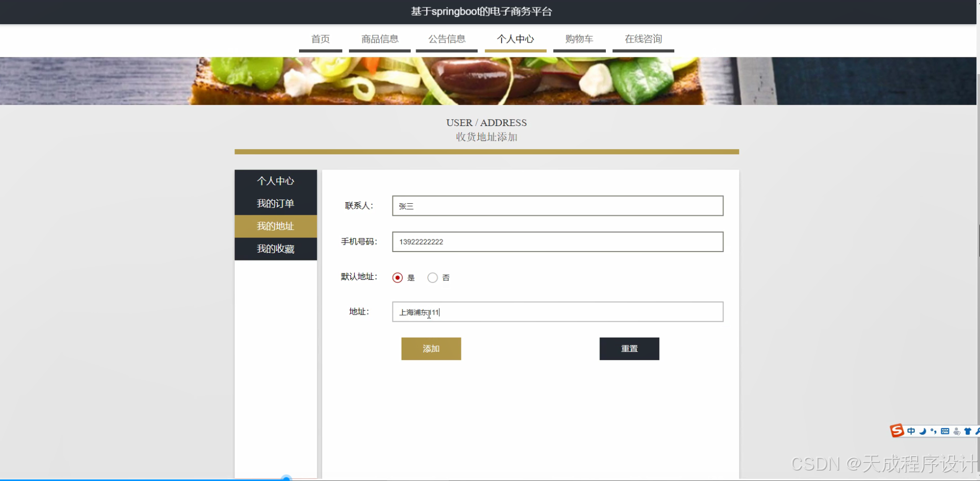Screen dimensions: 980x481
Task: Open the soft keyboard icon in Sogou toolbar
Action: 946,431
